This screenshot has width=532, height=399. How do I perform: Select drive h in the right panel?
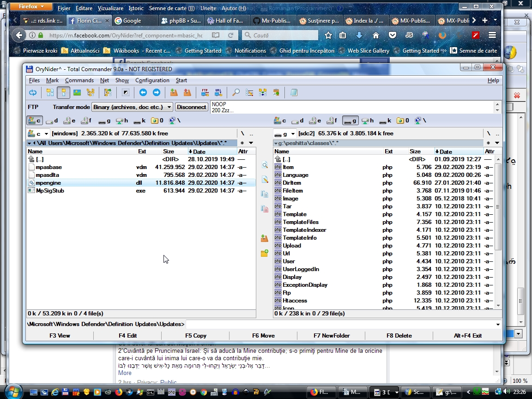[x=368, y=121]
